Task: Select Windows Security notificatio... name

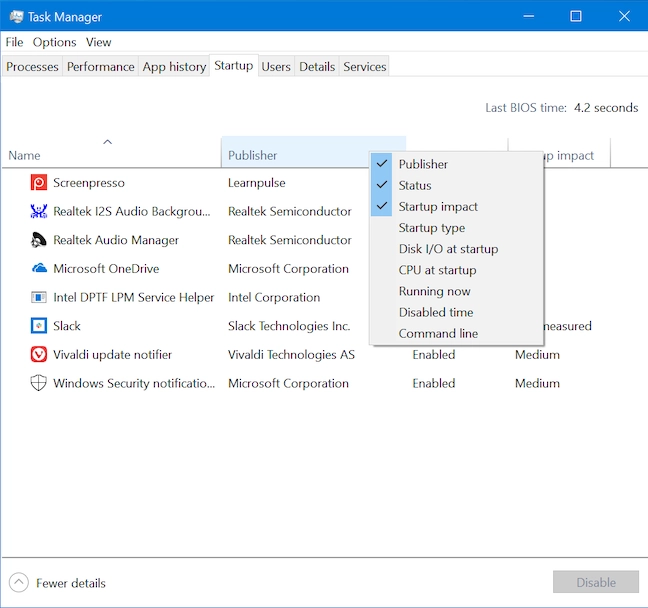Action: click(x=134, y=383)
